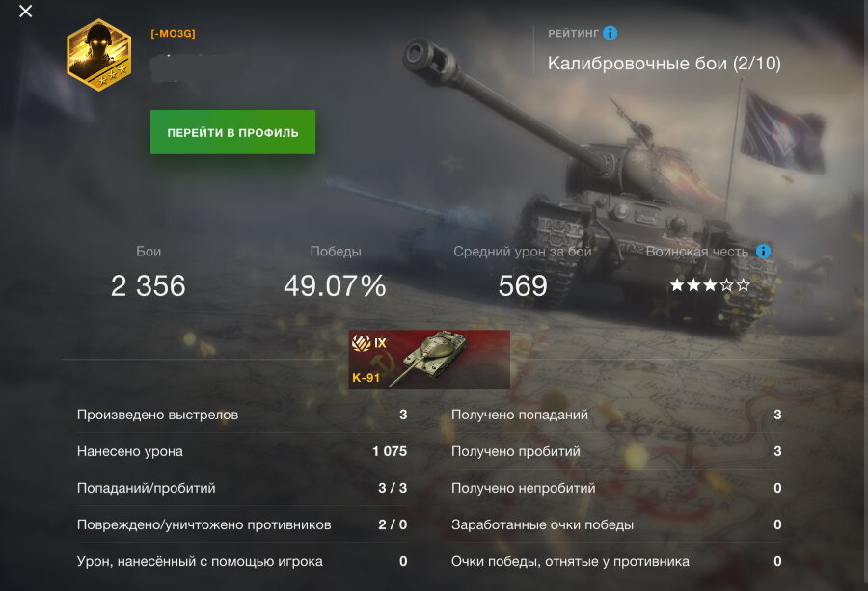Click the tier IX numeral on the tank card
This screenshot has height=591, width=868.
tap(380, 343)
